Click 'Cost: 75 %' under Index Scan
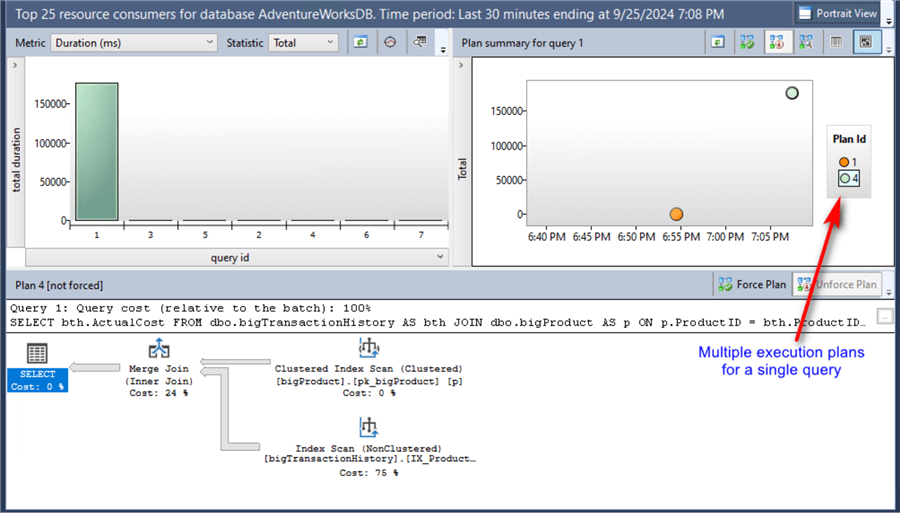This screenshot has height=513, width=900. 368,473
